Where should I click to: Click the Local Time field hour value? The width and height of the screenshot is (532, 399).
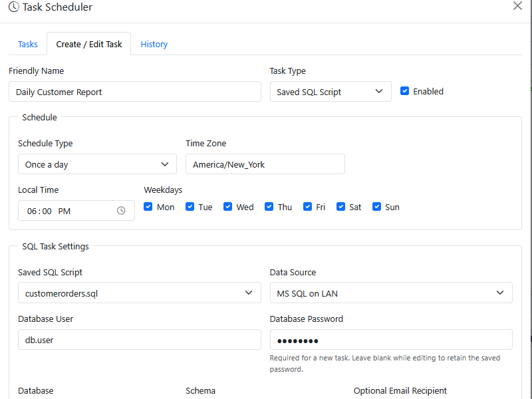(31, 211)
